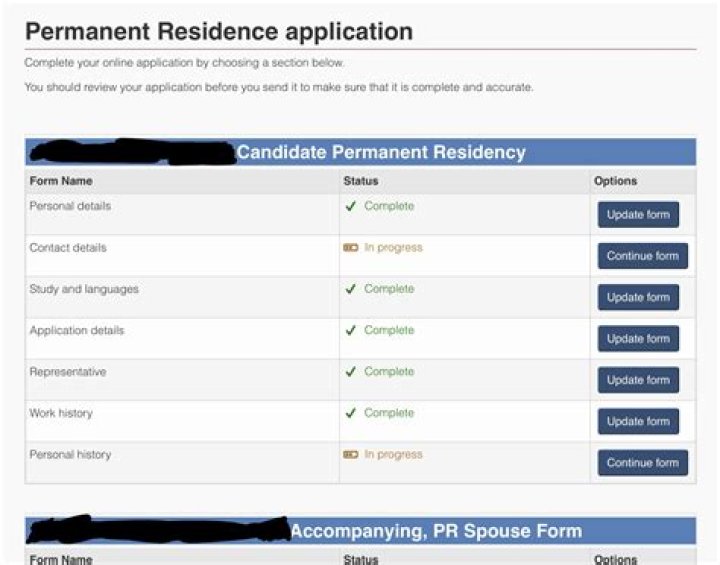Click the Representative complete checkmark icon

point(351,372)
